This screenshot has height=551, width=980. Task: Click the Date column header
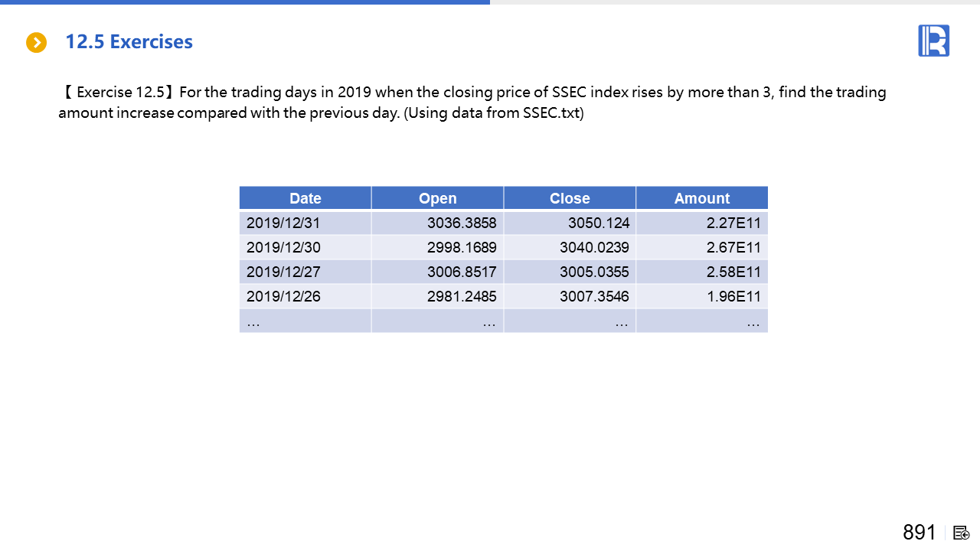tap(305, 198)
